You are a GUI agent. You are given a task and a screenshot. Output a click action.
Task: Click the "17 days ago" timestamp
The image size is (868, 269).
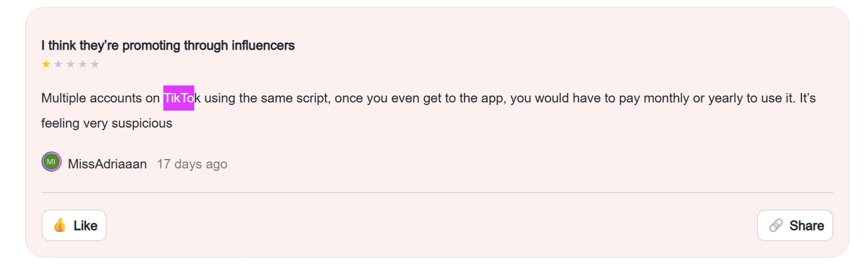(x=192, y=164)
